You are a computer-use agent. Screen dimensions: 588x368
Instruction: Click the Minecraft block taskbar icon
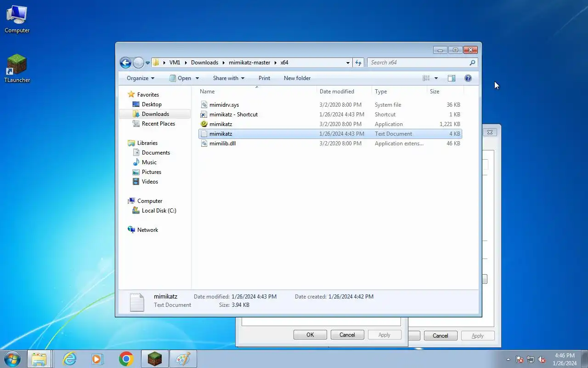pyautogui.click(x=155, y=359)
